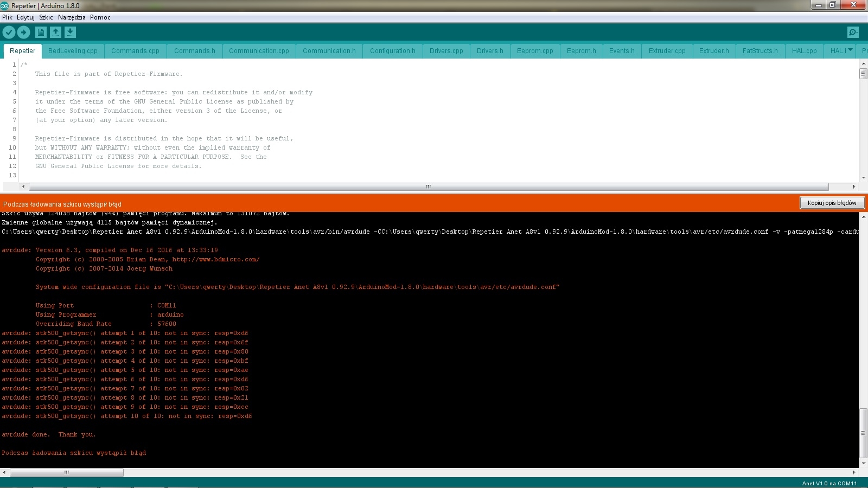The image size is (868, 488).
Task: Click the 'Using Port : COM11' console line
Action: point(106,305)
